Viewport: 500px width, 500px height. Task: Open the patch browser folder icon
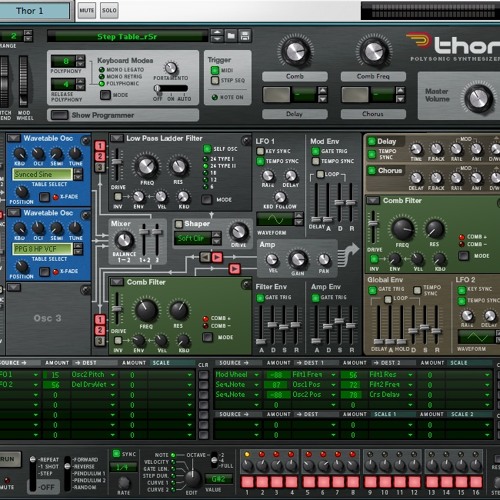pos(231,36)
